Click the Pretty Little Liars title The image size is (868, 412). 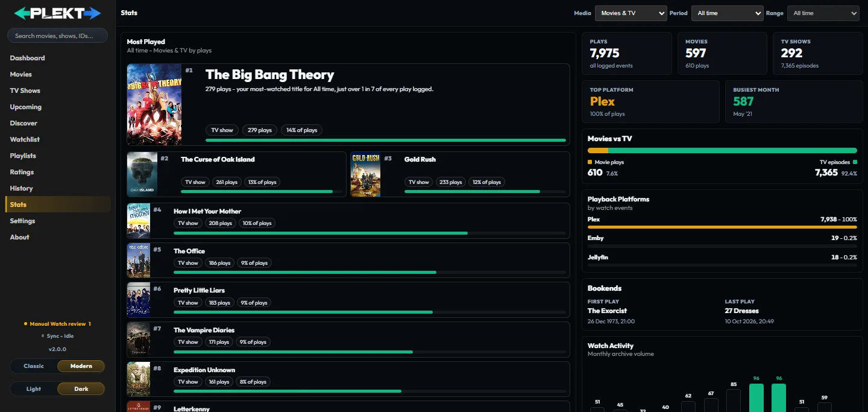click(x=199, y=290)
